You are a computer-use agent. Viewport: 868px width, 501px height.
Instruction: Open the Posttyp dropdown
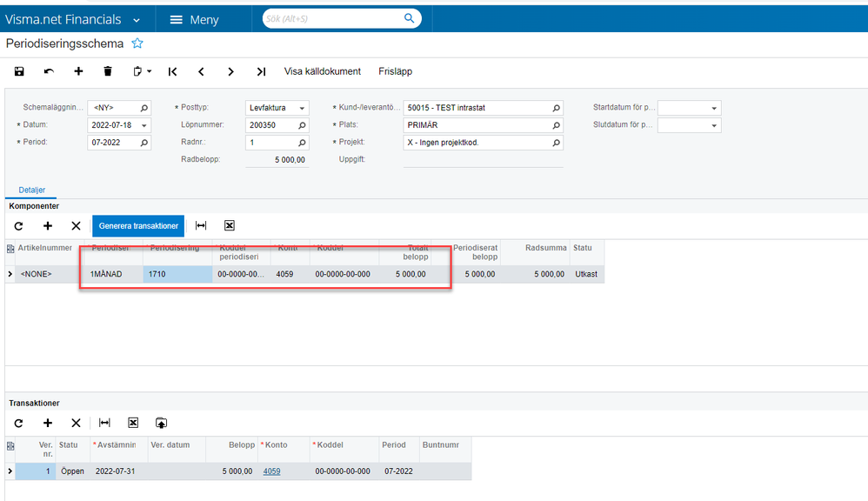tap(302, 108)
